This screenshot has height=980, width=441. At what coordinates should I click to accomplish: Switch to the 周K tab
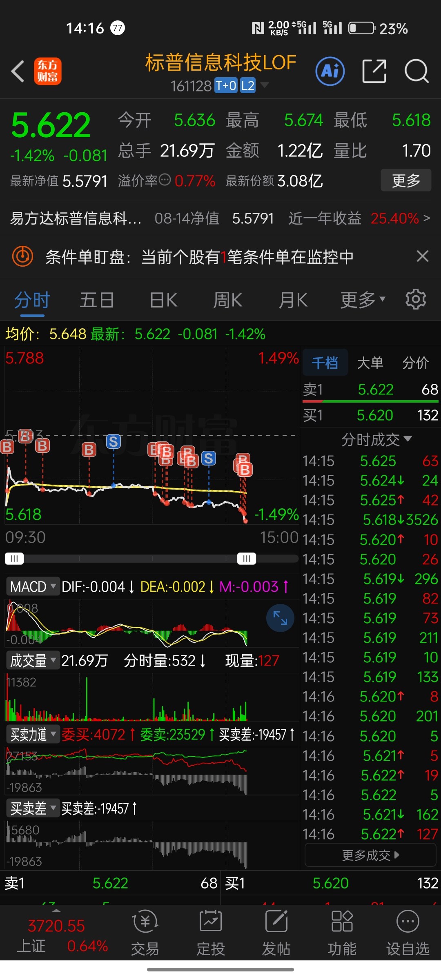227,300
